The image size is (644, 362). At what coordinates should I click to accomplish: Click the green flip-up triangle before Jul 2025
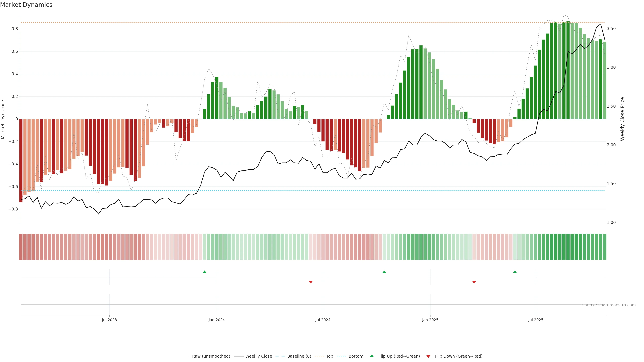(x=515, y=272)
